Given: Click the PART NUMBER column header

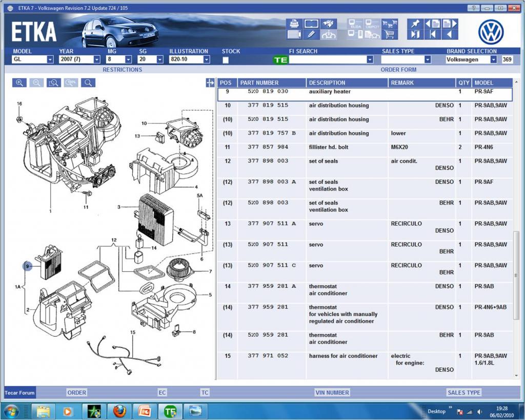Looking at the screenshot, I should pyautogui.click(x=272, y=82).
